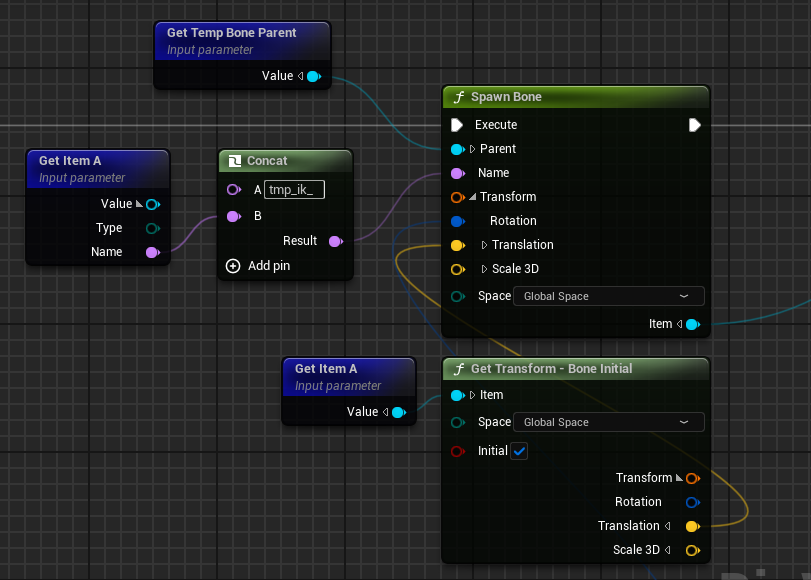Click the Parent input pin on Spawn Bone
The image size is (811, 580).
click(457, 150)
